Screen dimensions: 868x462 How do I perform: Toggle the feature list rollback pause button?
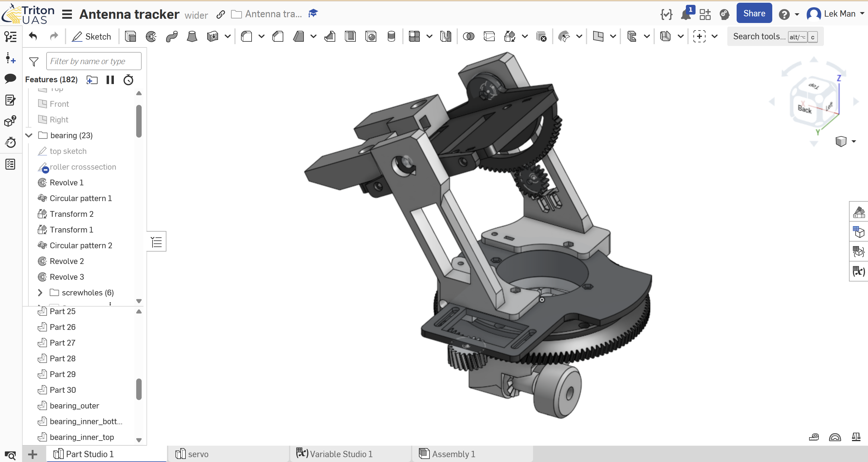coord(110,80)
